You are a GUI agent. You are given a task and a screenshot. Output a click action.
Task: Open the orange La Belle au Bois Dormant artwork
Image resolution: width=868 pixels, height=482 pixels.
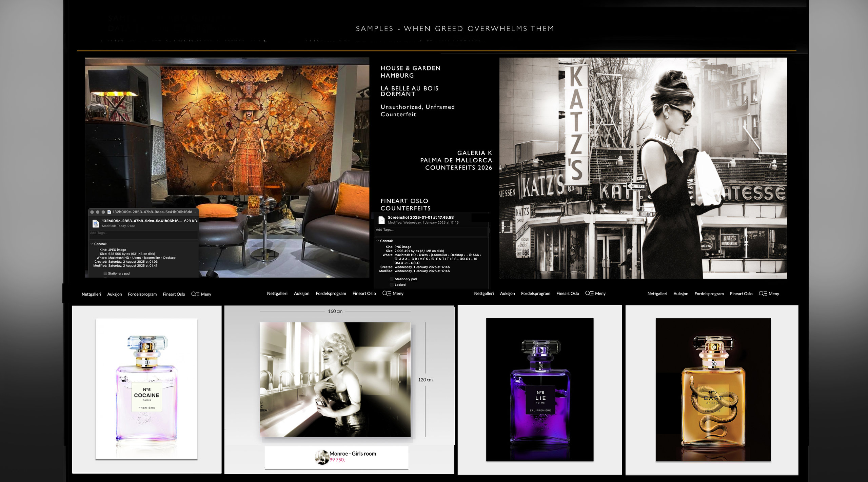pos(249,130)
